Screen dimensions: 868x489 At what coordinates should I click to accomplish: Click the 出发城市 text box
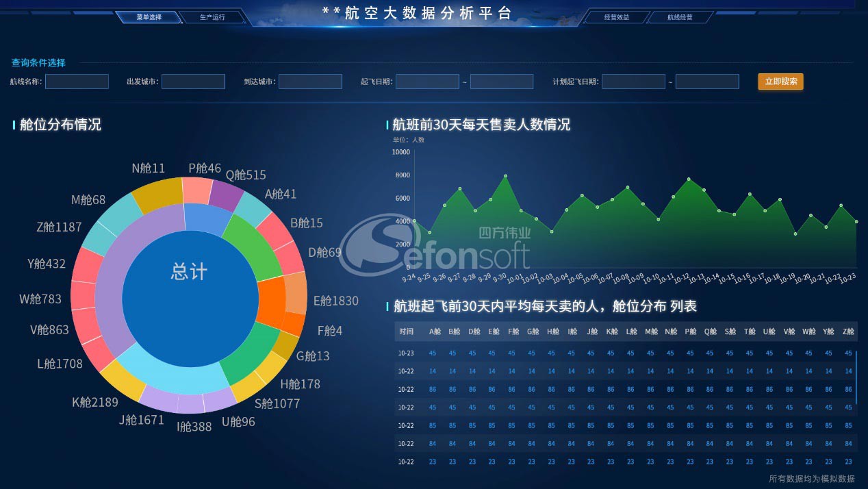(x=193, y=81)
